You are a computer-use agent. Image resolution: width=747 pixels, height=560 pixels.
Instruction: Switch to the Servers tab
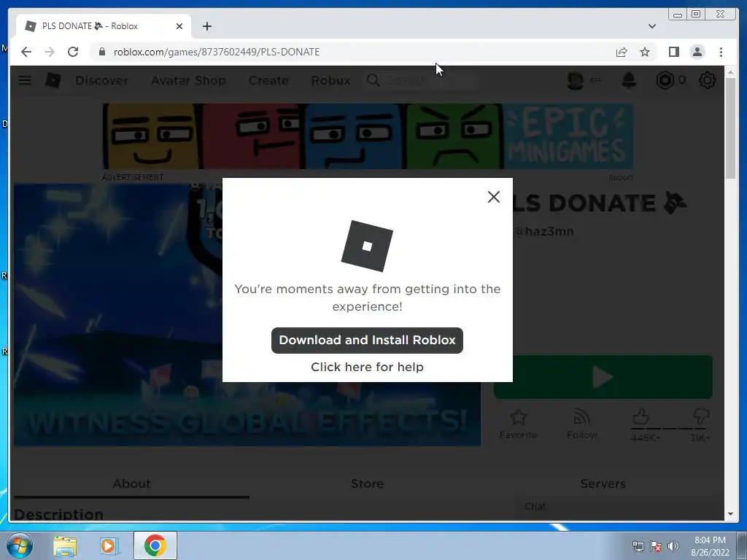pyautogui.click(x=603, y=483)
